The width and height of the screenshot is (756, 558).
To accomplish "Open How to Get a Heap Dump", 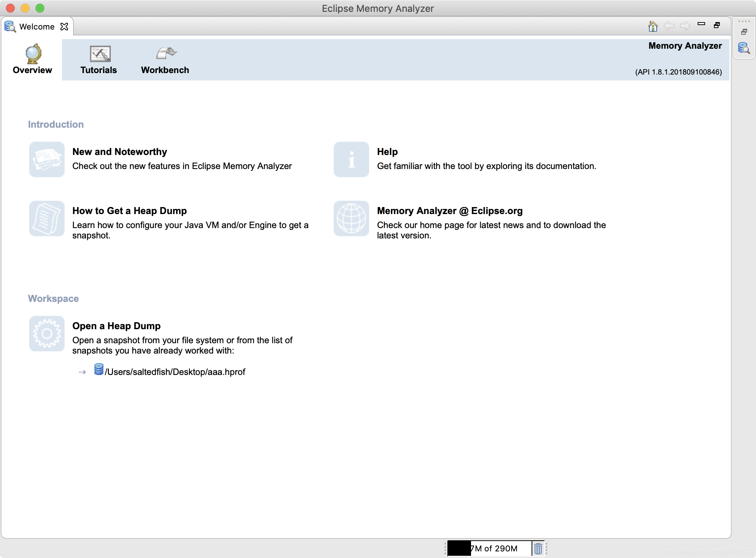I will 130,211.
